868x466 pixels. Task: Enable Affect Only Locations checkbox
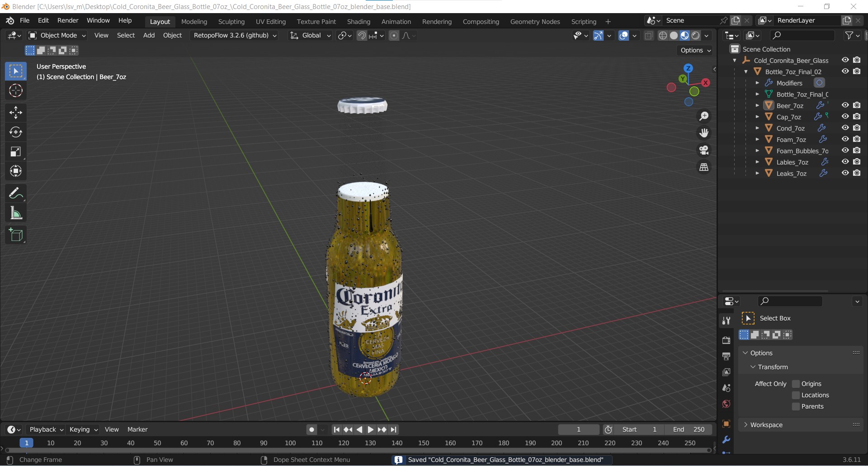(796, 395)
